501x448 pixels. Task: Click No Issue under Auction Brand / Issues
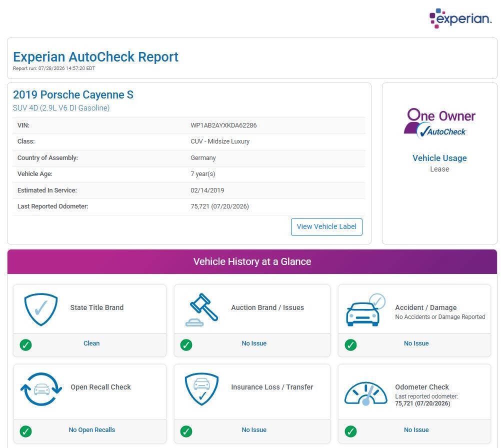(254, 343)
